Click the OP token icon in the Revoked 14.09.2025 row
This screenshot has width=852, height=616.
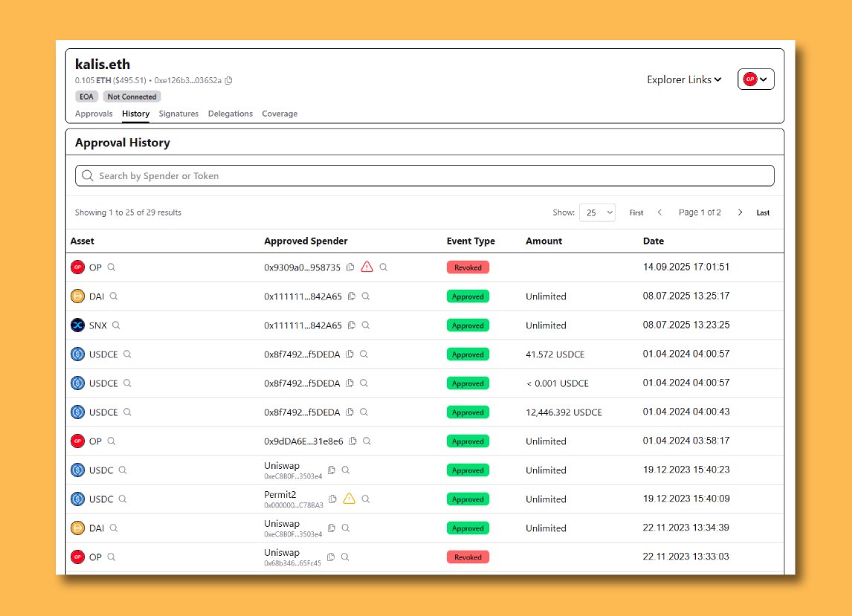78,268
